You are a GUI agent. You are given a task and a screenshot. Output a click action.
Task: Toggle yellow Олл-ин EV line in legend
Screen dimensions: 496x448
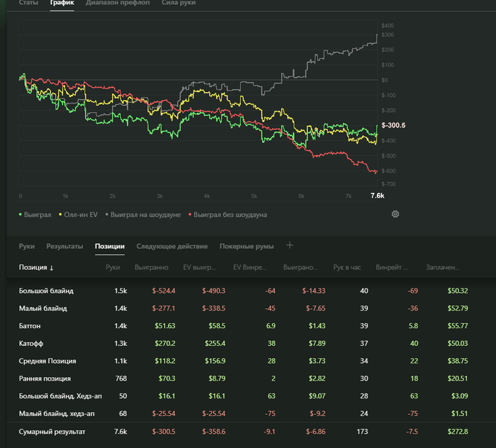78,215
